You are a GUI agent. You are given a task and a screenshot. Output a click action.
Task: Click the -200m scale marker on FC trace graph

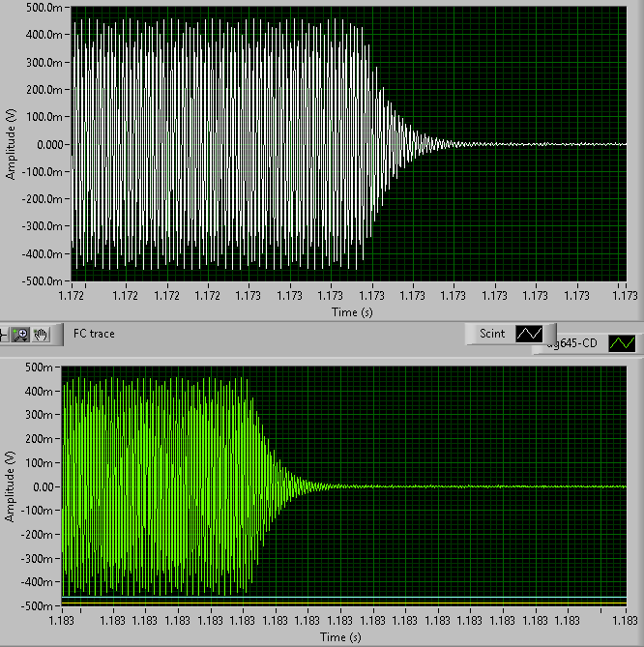pos(37,535)
